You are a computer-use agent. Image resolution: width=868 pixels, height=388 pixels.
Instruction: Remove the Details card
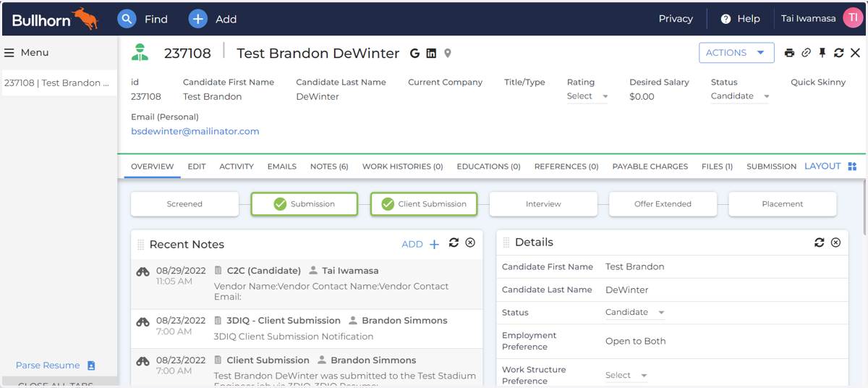(x=835, y=242)
